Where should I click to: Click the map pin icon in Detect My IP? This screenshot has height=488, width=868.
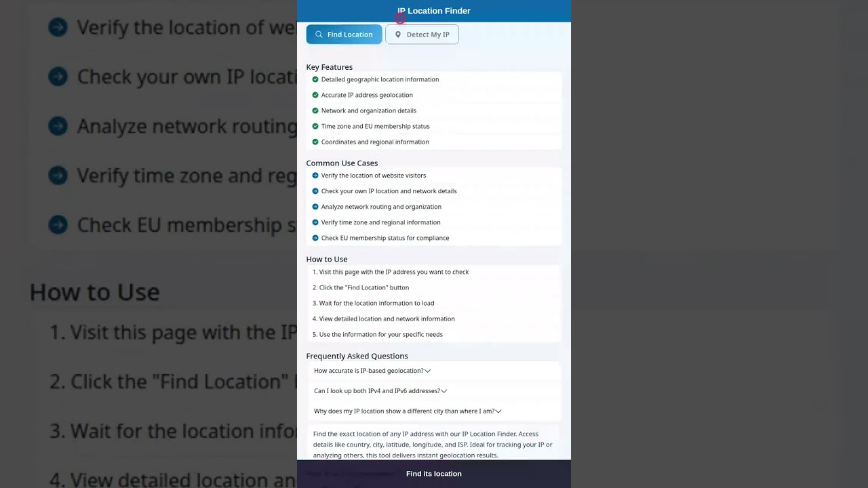(x=398, y=35)
